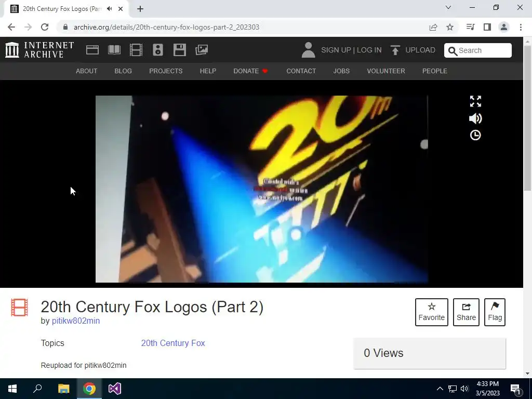Viewport: 532px width, 399px height.
Task: Open the Texts book icon
Action: [114, 50]
